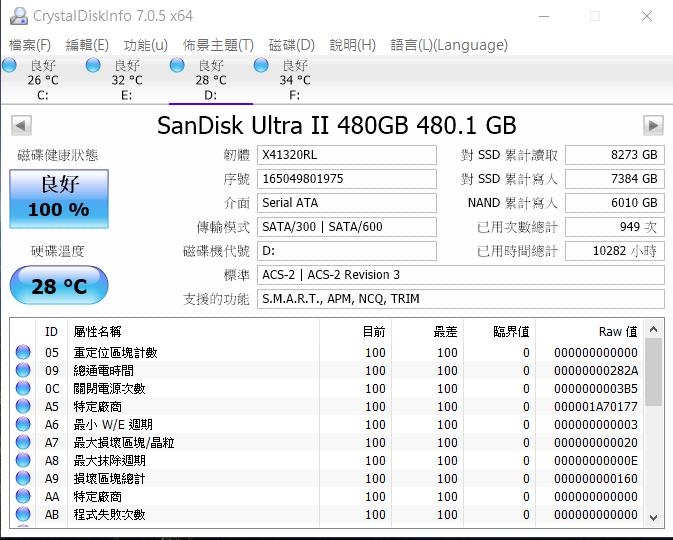Click the 良好 100 % health status button
Image resolution: width=673 pixels, height=540 pixels.
[x=59, y=199]
